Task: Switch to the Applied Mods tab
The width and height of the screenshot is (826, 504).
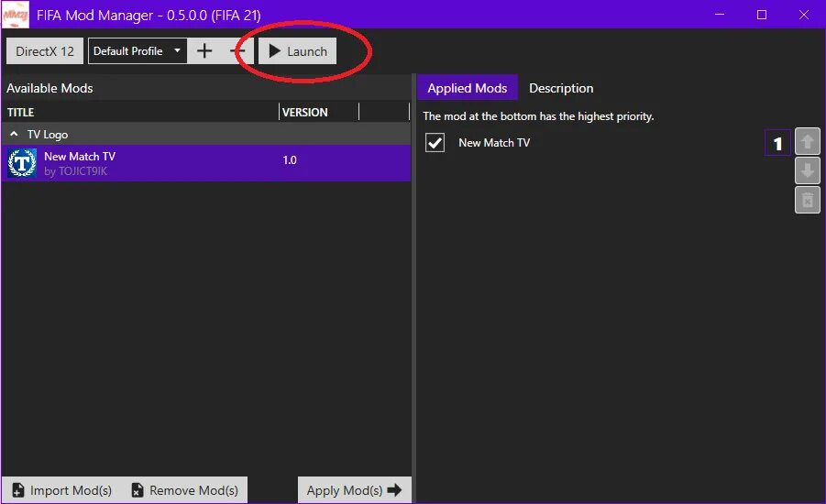Action: [468, 88]
